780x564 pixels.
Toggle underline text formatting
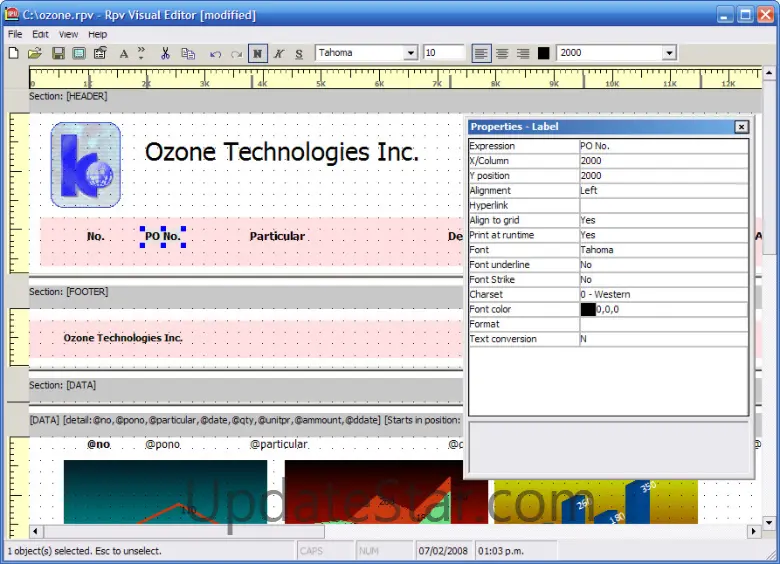point(299,53)
